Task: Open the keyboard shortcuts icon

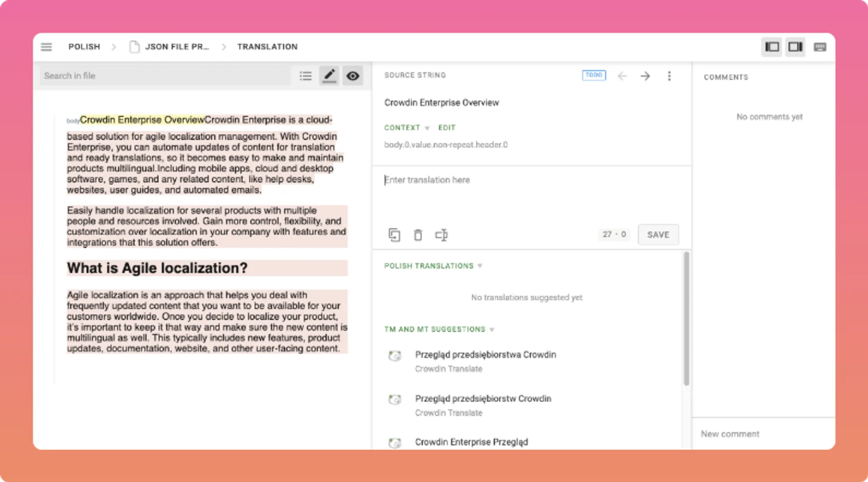Action: tap(820, 47)
